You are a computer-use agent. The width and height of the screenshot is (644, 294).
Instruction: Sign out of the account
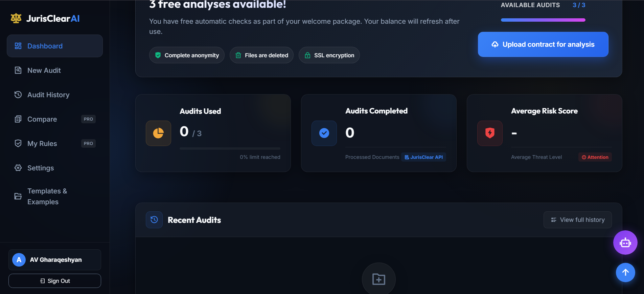coord(55,281)
